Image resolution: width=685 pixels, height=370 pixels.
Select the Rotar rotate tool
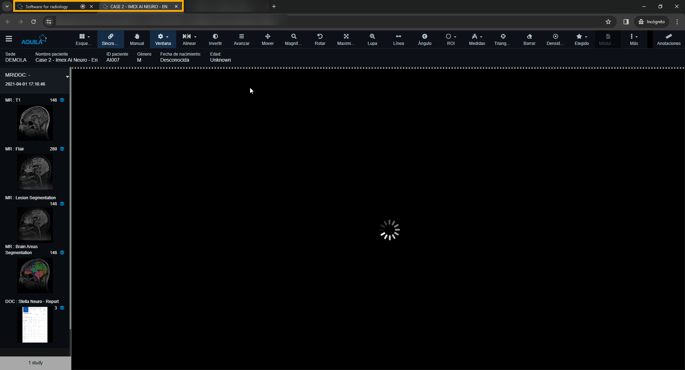point(320,39)
